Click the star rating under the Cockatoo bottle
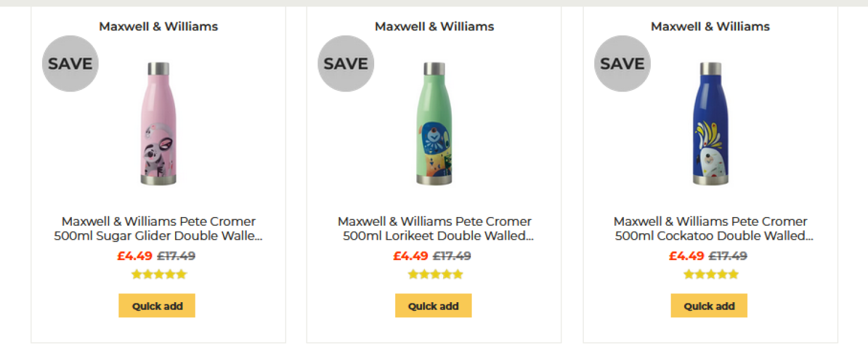Screen dimensions: 868x350 pos(709,274)
